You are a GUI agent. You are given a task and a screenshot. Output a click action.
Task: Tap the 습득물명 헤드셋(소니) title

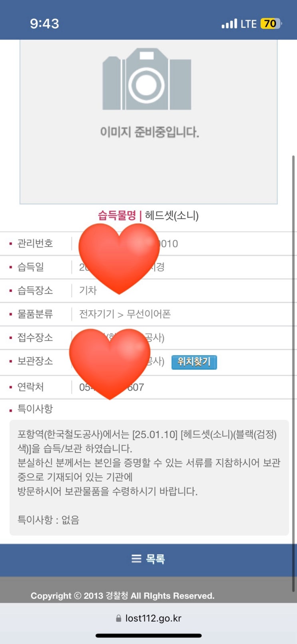coord(148,216)
